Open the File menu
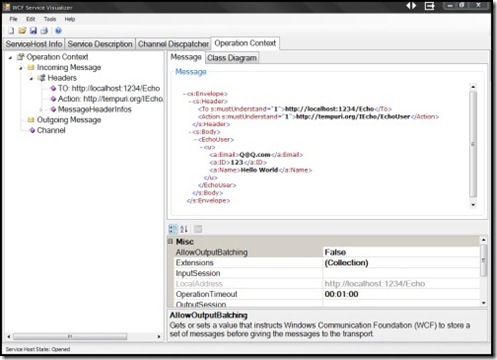The height and width of the screenshot is (360, 497). click(13, 19)
